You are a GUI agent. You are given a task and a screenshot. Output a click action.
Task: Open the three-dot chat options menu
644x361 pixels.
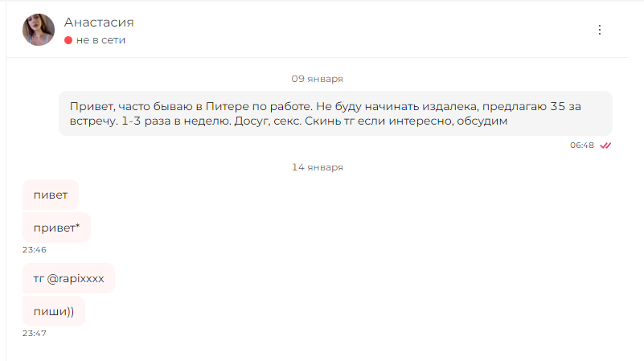600,30
